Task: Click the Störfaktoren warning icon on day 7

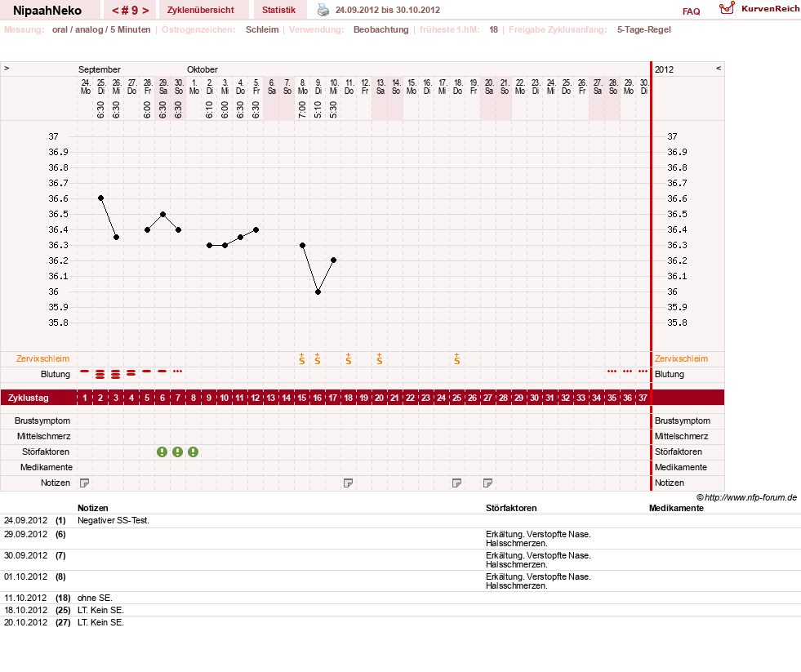Action: click(177, 452)
